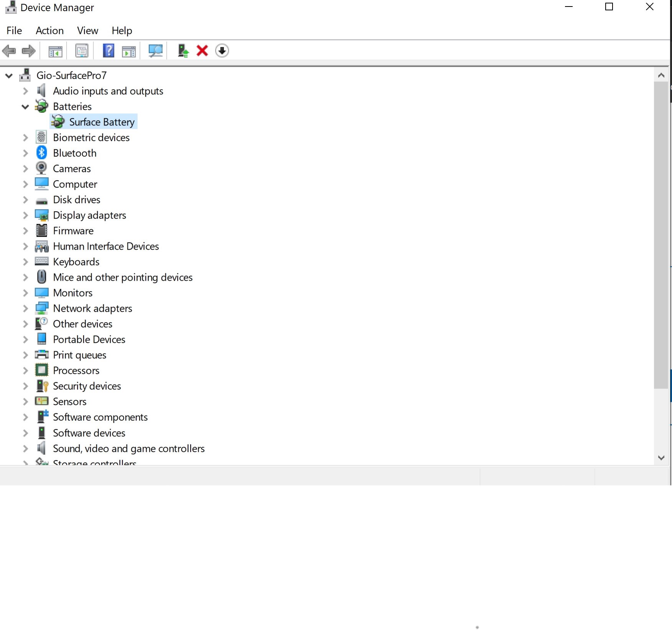Select the Security devices label

[87, 386]
